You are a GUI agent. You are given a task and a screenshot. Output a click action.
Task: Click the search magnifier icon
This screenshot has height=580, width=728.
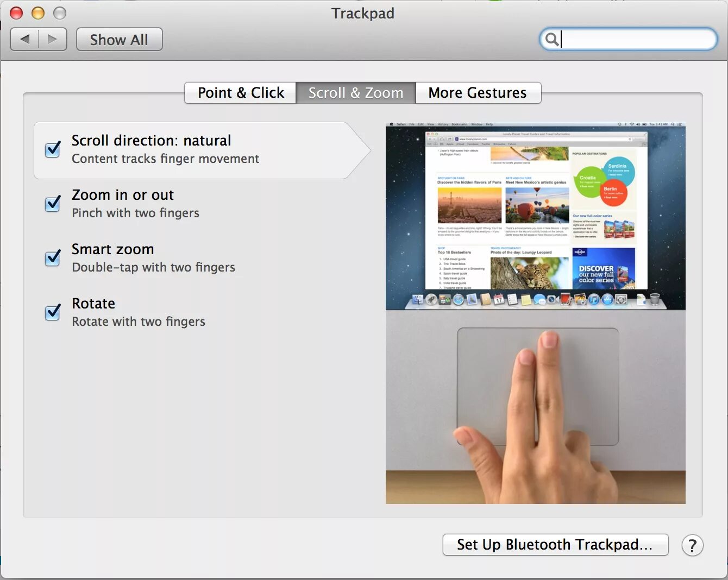551,39
